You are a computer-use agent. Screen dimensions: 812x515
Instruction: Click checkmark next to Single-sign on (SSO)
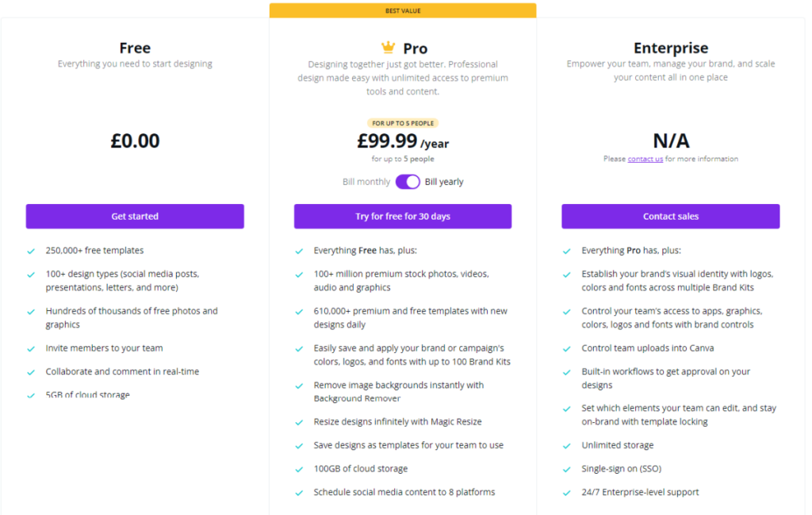click(566, 469)
